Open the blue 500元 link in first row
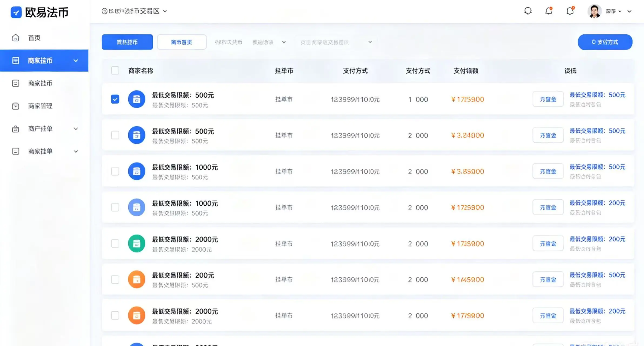Image resolution: width=644 pixels, height=346 pixels. point(598,95)
